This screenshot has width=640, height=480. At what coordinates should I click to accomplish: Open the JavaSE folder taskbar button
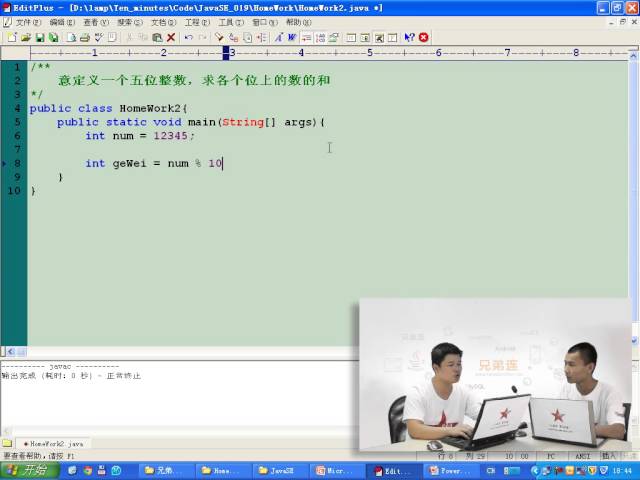[281, 471]
